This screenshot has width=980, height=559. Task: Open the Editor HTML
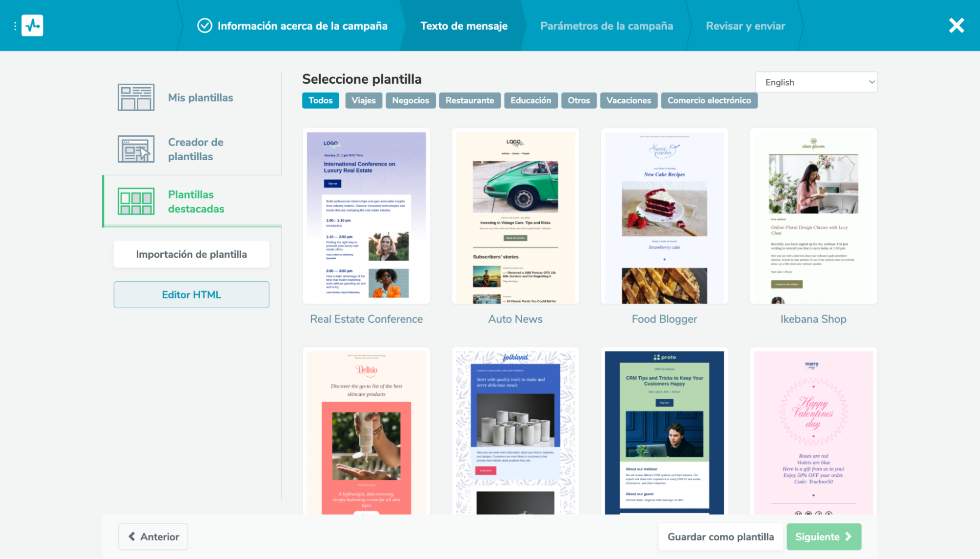pos(191,295)
